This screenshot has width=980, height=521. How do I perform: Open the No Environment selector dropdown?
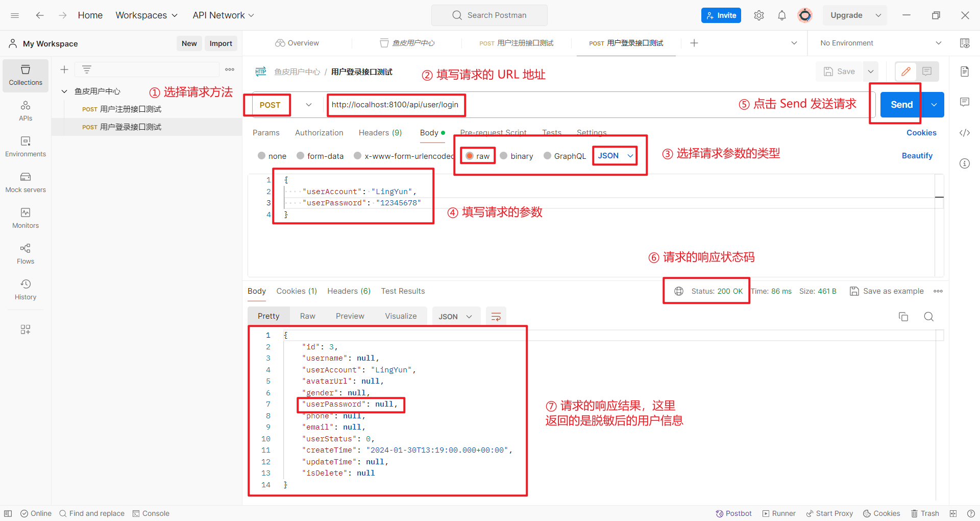tap(880, 43)
